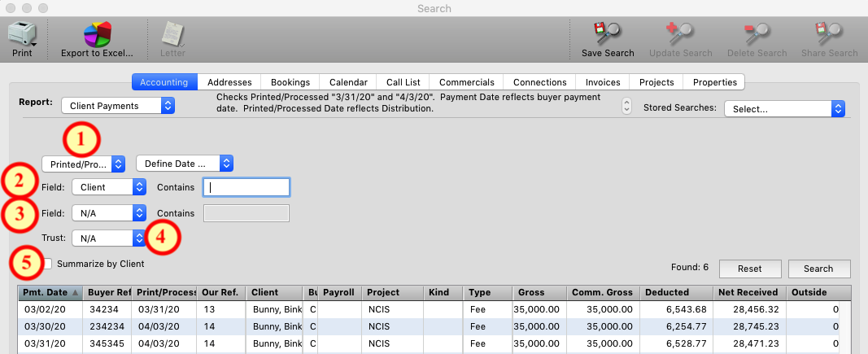Select the row with payment date 03/31/20
Viewport: 868px width, 354px height.
point(429,343)
